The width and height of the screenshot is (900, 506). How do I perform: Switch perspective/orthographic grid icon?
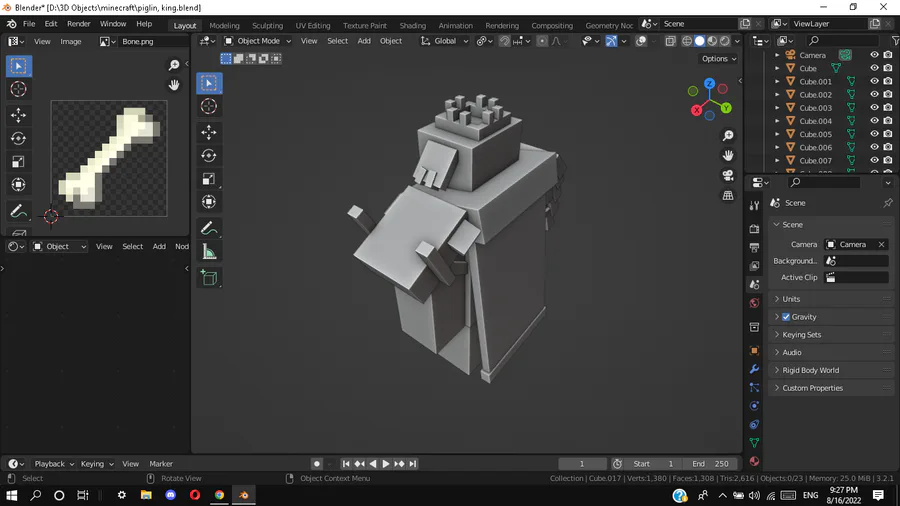coord(728,196)
